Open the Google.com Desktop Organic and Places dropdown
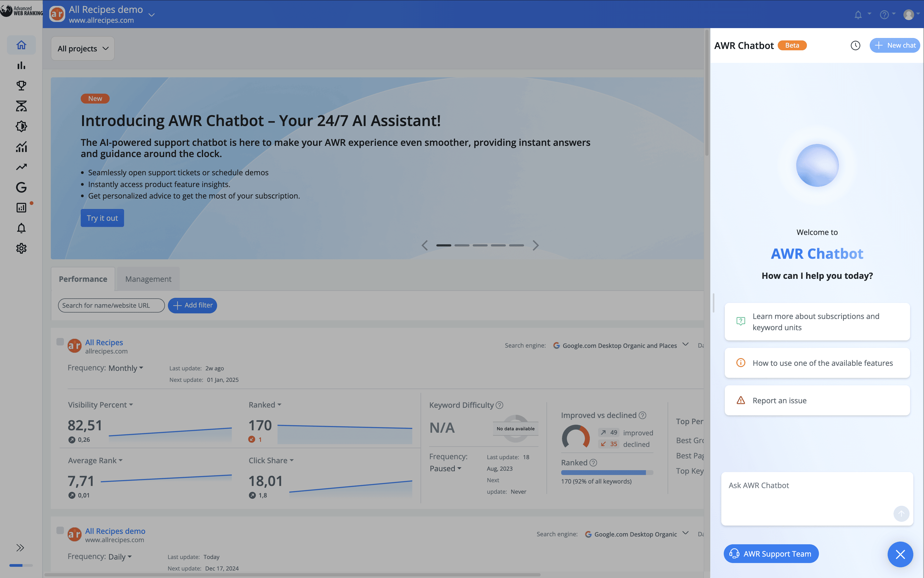This screenshot has height=578, width=924. coord(621,345)
